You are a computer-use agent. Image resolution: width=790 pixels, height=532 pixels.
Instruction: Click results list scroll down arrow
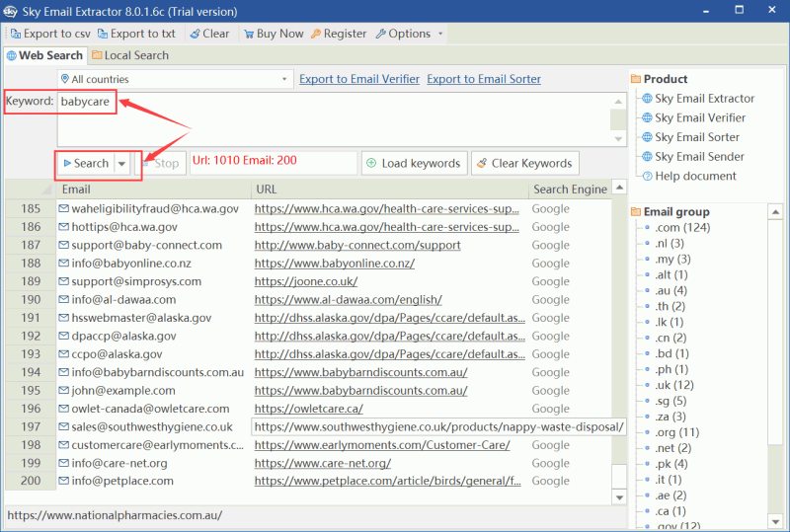[x=619, y=497]
